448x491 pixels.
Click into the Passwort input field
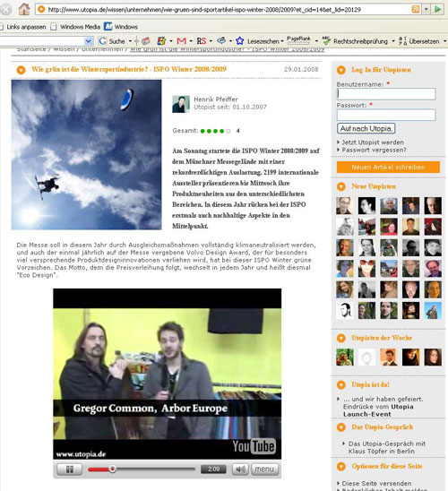386,115
